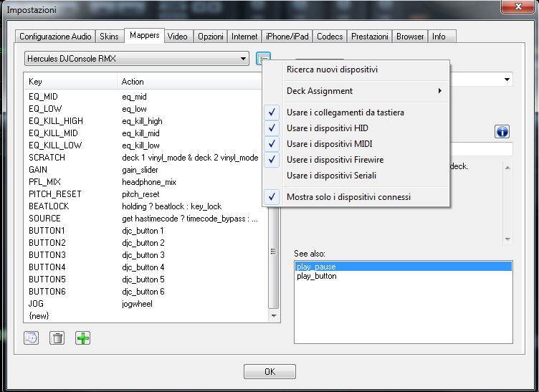The width and height of the screenshot is (539, 392).
Task: Open the iPhone/iPad tab
Action: 287,37
